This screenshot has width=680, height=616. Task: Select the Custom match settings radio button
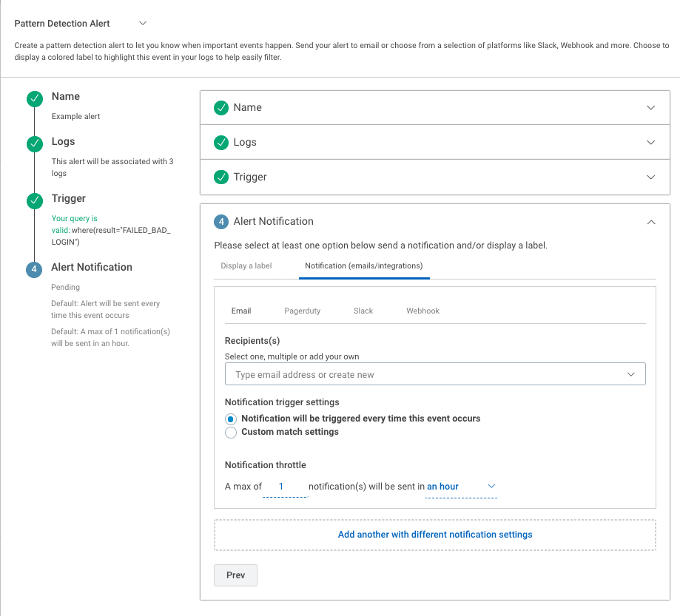click(x=231, y=433)
